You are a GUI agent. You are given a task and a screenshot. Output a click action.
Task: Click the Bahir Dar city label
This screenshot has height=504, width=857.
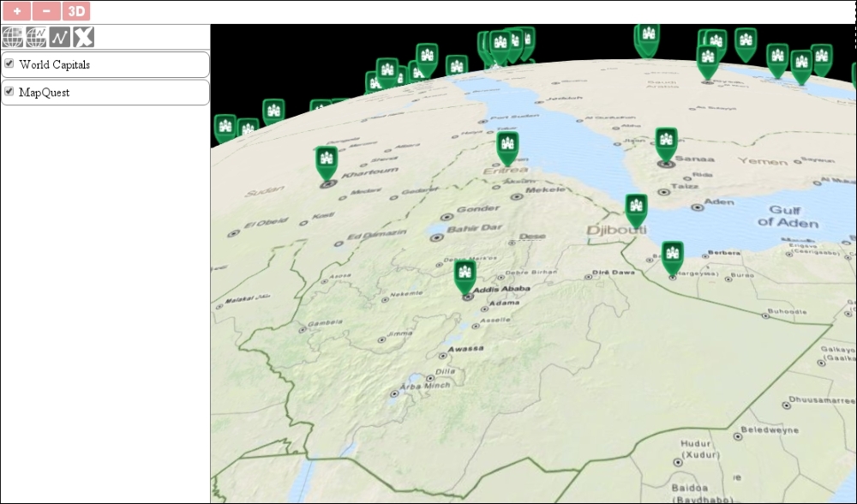coord(475,229)
